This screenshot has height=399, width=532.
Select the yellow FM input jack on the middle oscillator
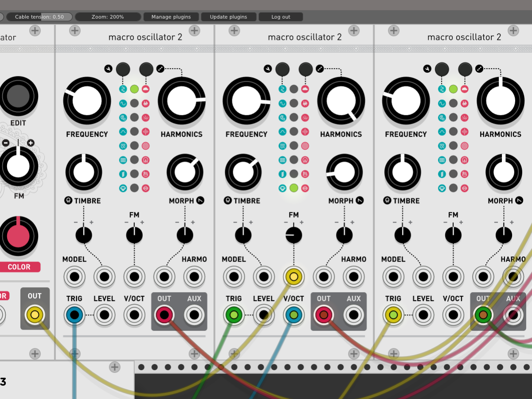pos(293,277)
